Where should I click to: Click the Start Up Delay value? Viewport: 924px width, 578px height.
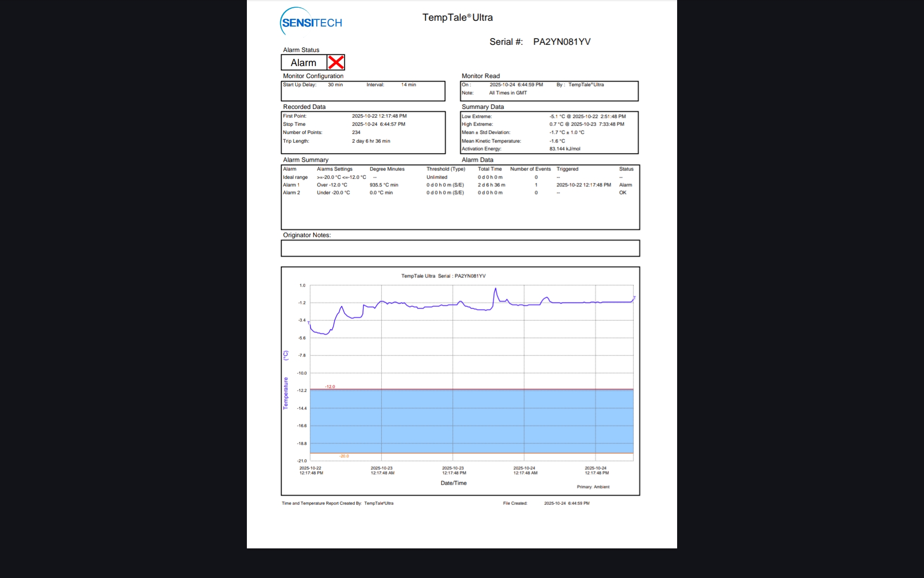(x=335, y=85)
